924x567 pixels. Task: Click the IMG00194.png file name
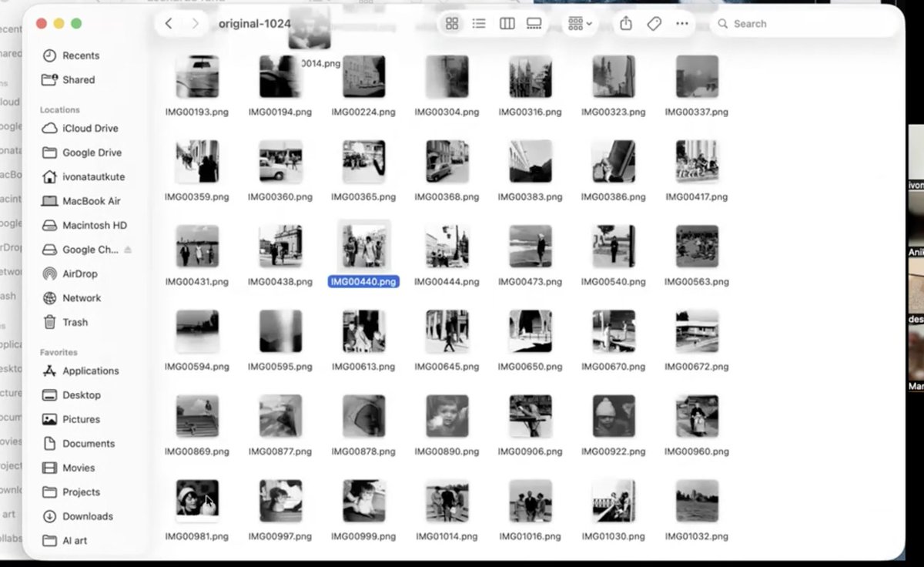pos(280,112)
